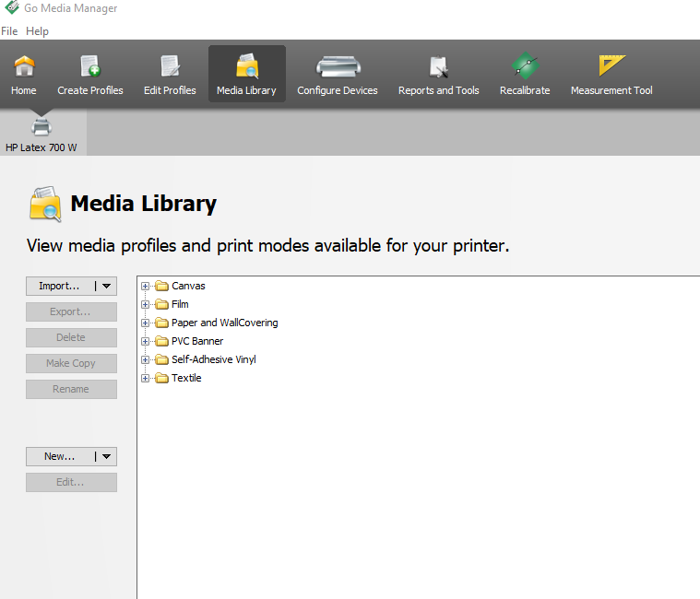
Task: Expand the Textile tree node
Action: click(145, 378)
